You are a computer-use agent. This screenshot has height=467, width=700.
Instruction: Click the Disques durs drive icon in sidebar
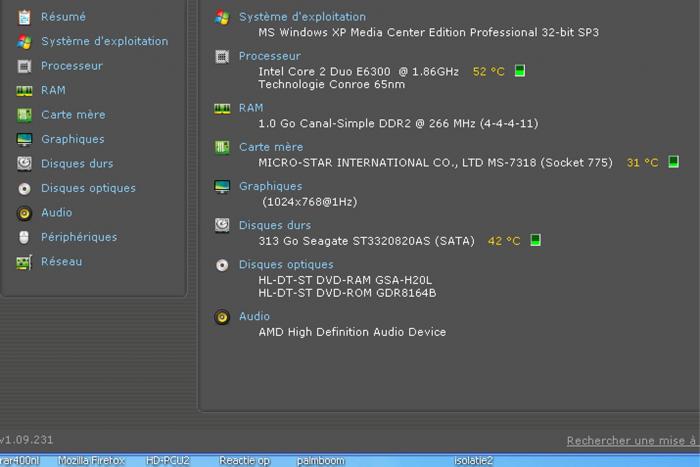[x=25, y=164]
